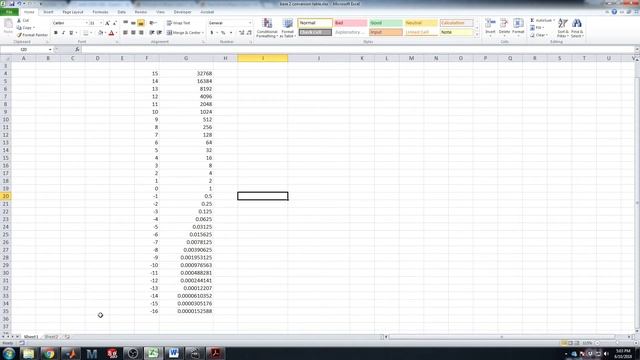Switch to the Page Layout tab

pyautogui.click(x=73, y=12)
